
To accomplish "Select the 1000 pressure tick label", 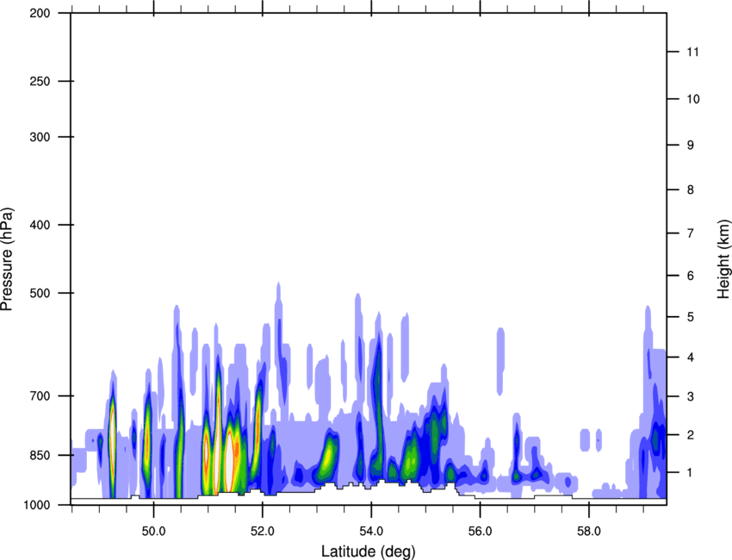I will [x=37, y=505].
